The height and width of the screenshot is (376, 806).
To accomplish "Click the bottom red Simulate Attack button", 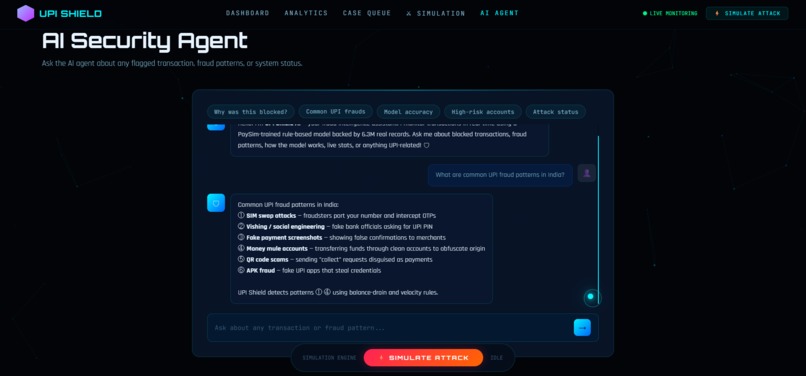I will (423, 357).
